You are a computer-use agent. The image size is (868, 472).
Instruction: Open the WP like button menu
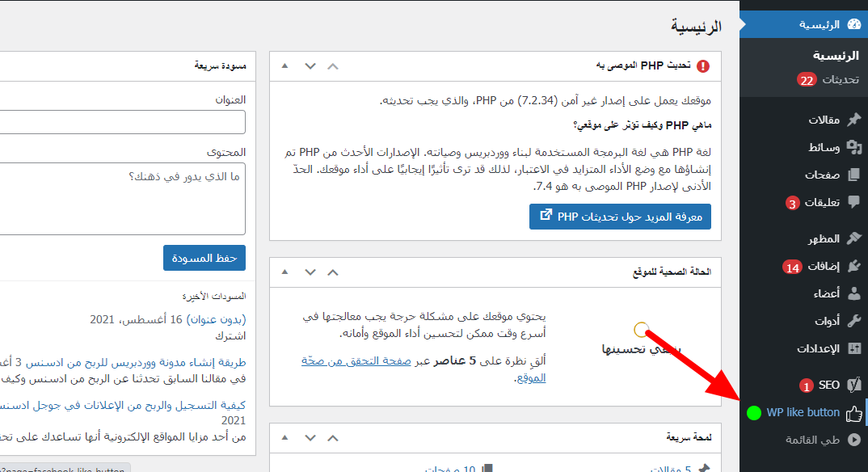pos(804,413)
